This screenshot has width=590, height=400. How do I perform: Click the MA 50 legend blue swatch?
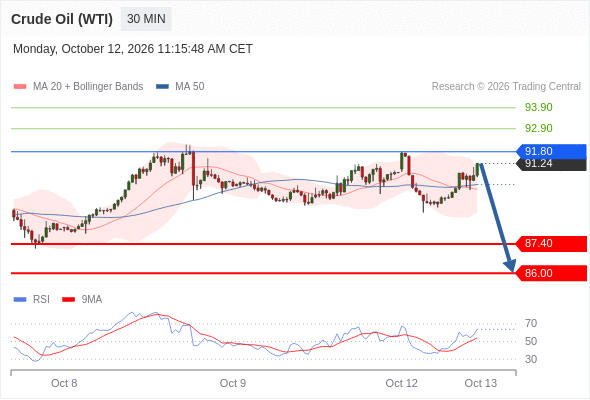[163, 87]
